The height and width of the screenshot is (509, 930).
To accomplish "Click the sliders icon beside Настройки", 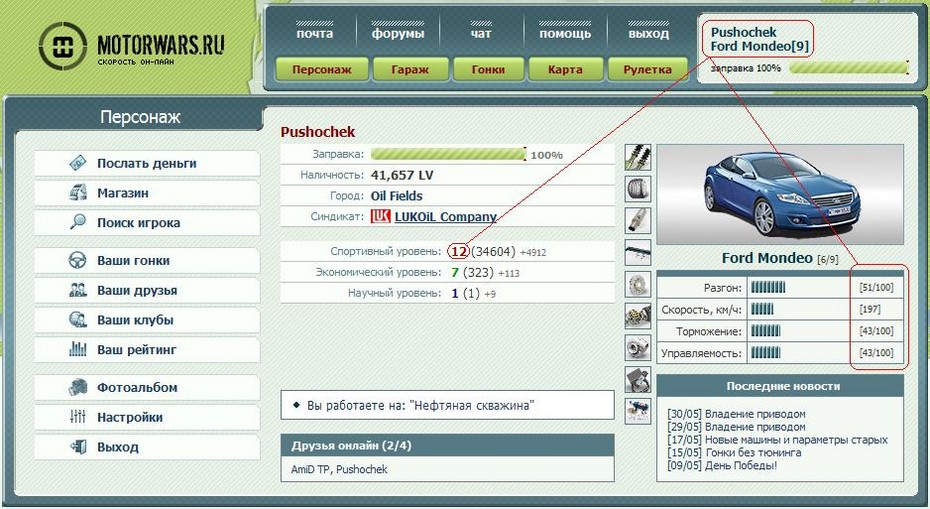I will pyautogui.click(x=78, y=417).
